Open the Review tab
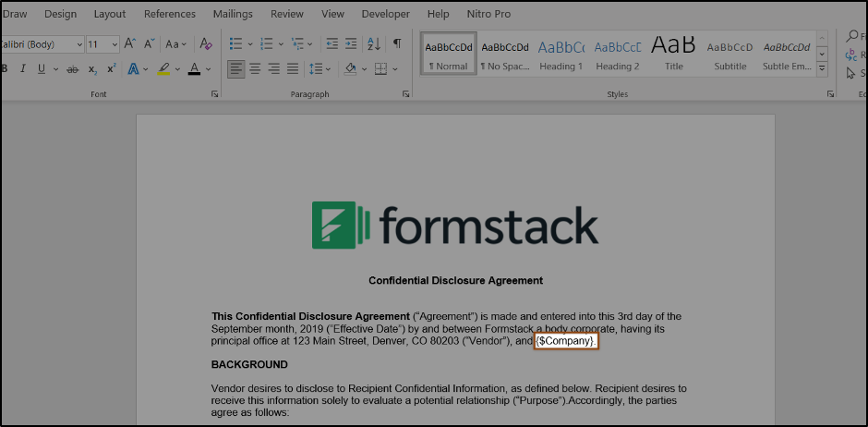868x427 pixels. click(287, 14)
